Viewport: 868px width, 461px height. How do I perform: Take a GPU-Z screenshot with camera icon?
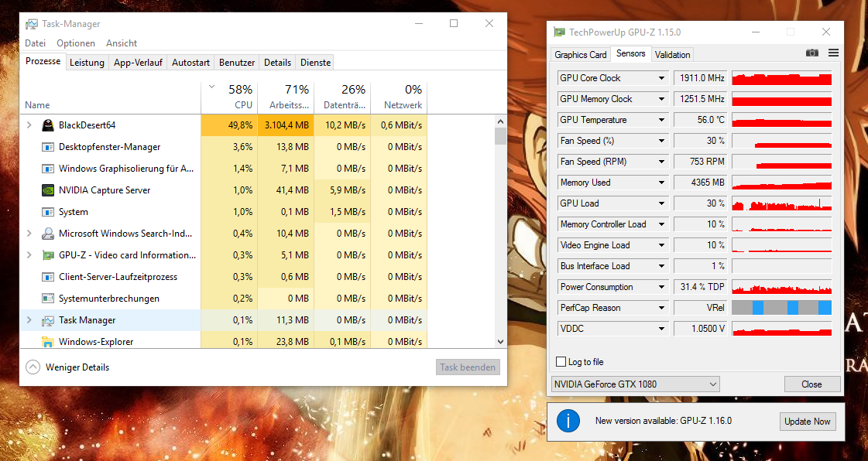point(811,53)
